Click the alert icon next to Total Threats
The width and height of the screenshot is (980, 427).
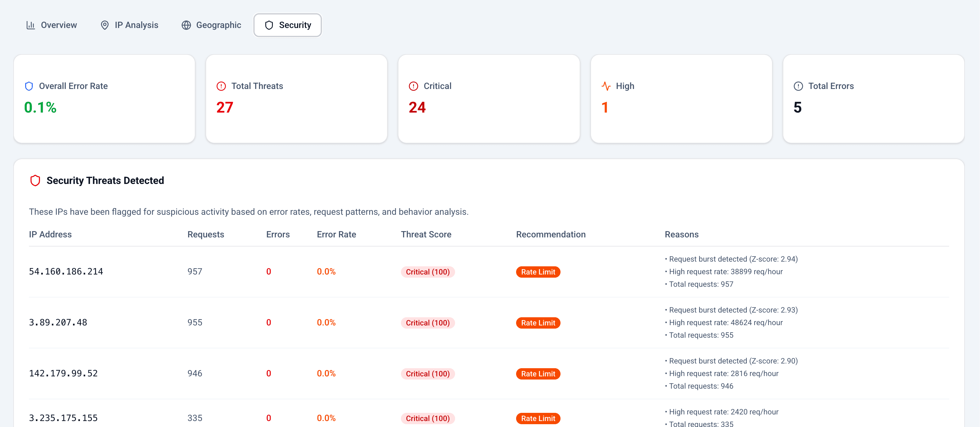click(222, 86)
